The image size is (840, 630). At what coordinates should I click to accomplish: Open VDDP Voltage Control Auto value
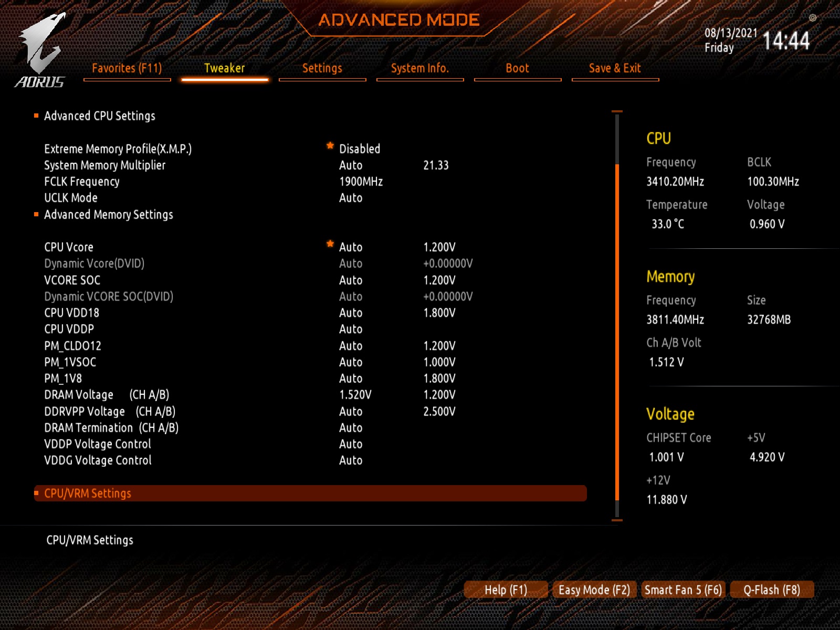[351, 444]
